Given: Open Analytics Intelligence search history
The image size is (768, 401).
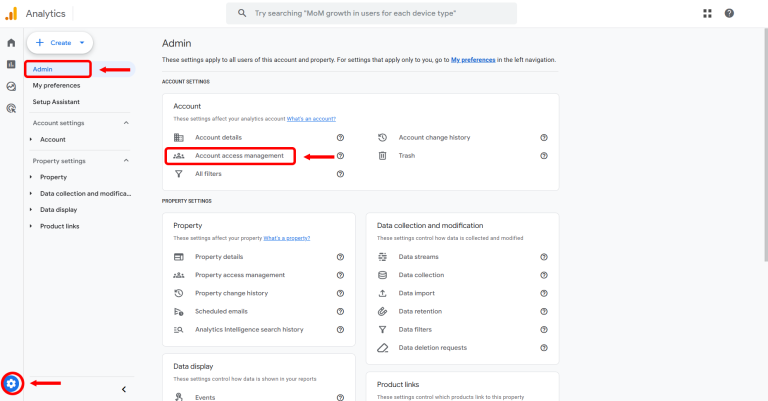Looking at the screenshot, I should point(249,330).
